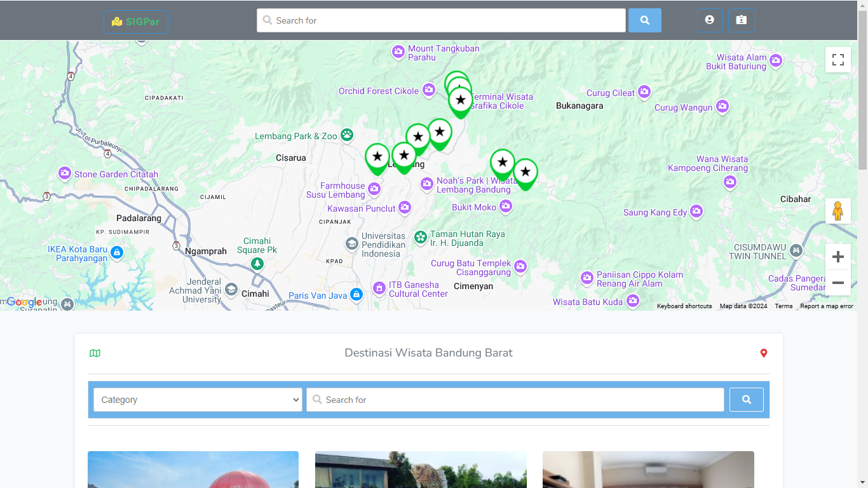
Task: Zoom out using the minus control
Action: [x=838, y=283]
